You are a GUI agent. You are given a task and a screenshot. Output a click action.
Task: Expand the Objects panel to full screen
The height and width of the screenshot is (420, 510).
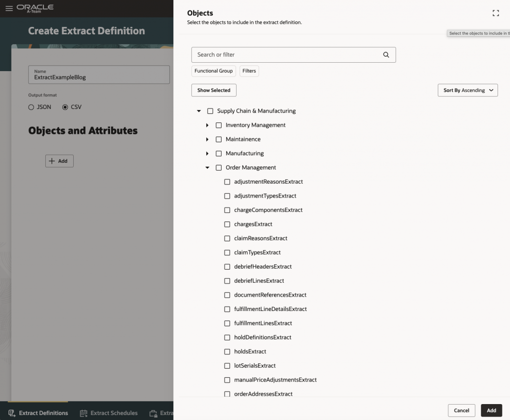tap(496, 13)
